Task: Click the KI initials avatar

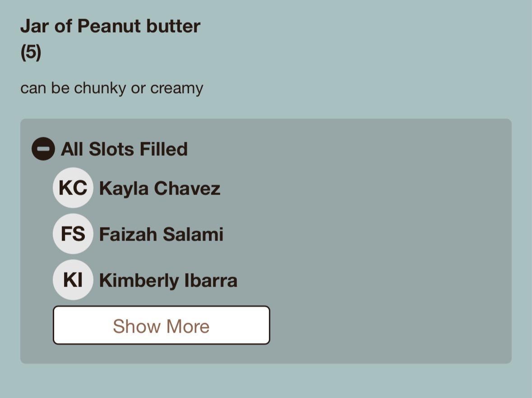Action: point(73,280)
